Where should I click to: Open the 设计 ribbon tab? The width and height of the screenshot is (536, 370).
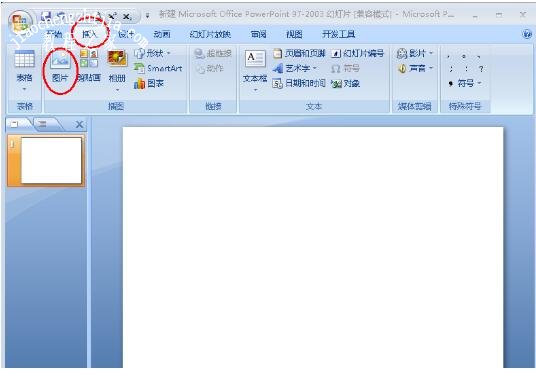pyautogui.click(x=126, y=34)
